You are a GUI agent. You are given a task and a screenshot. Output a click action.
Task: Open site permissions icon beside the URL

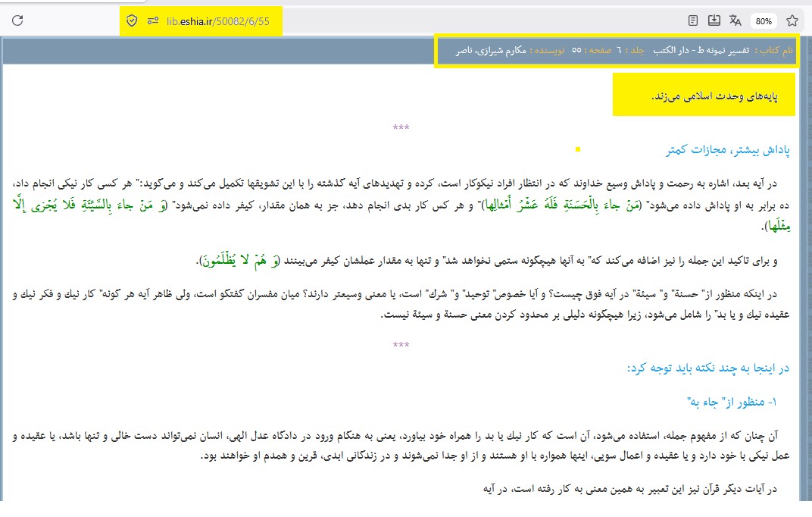tap(153, 20)
